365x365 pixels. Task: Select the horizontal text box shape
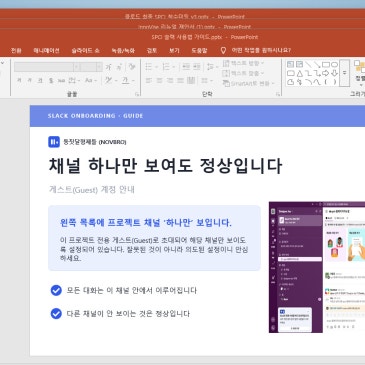[x=290, y=64]
